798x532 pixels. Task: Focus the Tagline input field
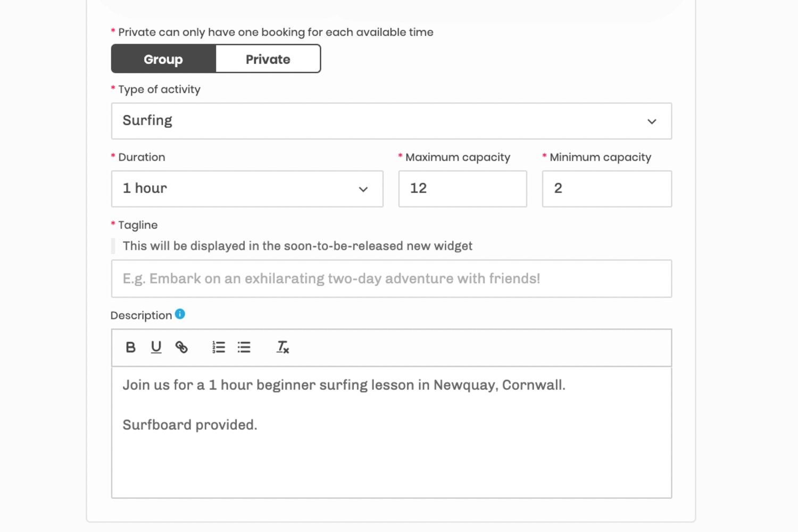coord(392,279)
